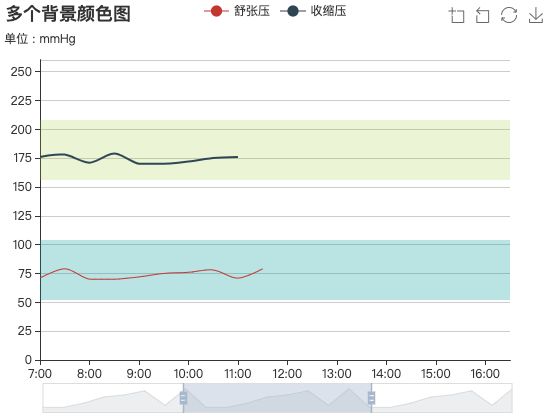The image size is (550, 420).
Task: Click unselected left area of zoom slider
Action: [x=111, y=398]
